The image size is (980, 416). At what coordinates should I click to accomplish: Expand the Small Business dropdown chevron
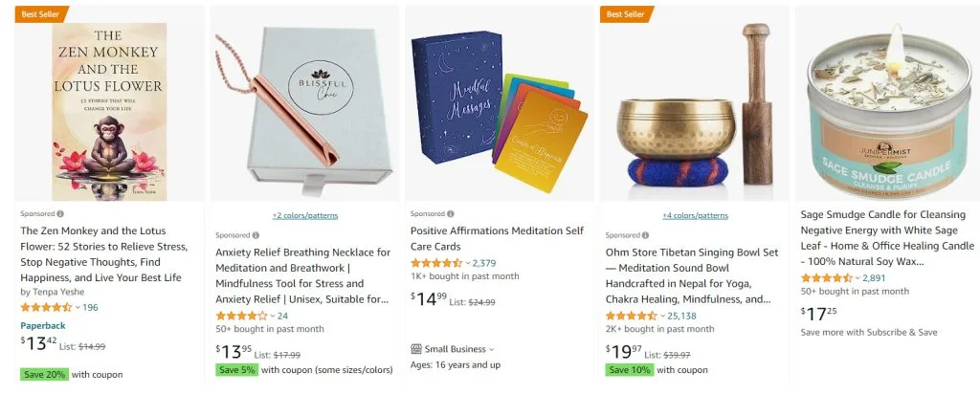pyautogui.click(x=491, y=350)
